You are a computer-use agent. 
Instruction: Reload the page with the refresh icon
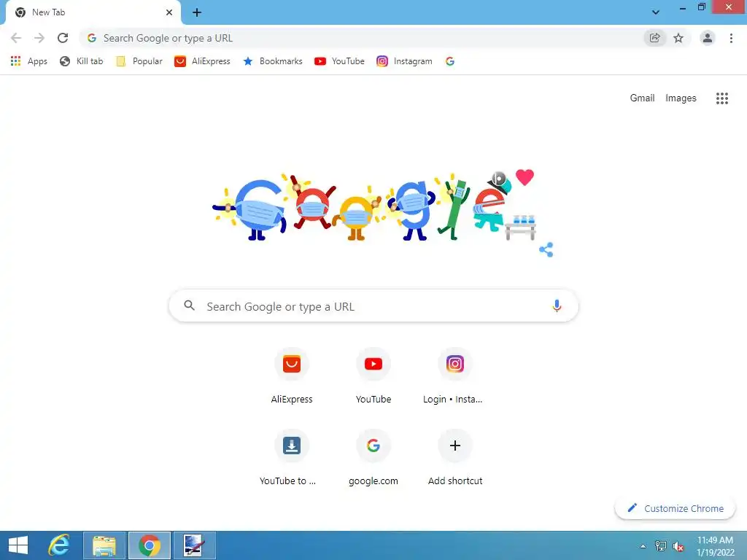pos(63,38)
